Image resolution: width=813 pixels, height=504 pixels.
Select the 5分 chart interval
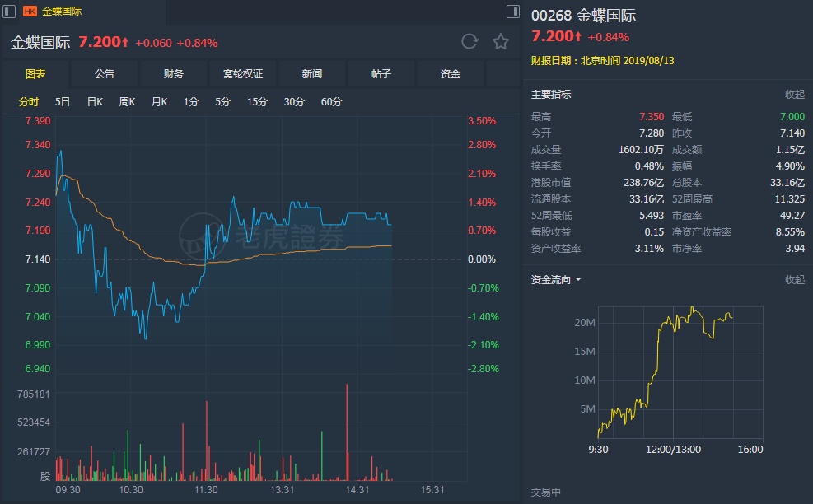[223, 101]
